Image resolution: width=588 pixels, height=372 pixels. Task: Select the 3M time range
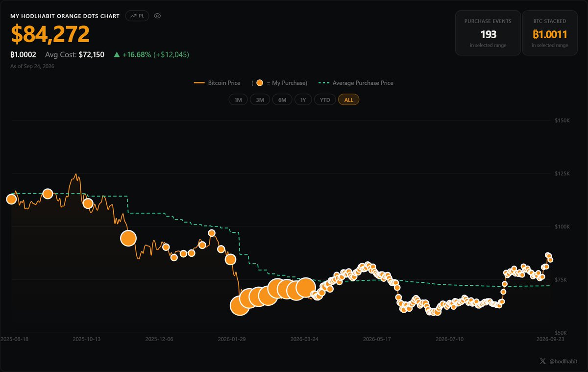[x=260, y=99]
